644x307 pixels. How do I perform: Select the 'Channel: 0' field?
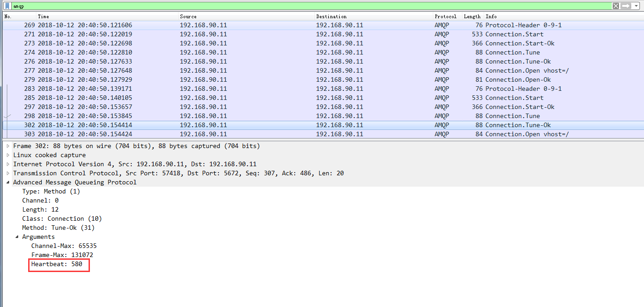[40, 200]
